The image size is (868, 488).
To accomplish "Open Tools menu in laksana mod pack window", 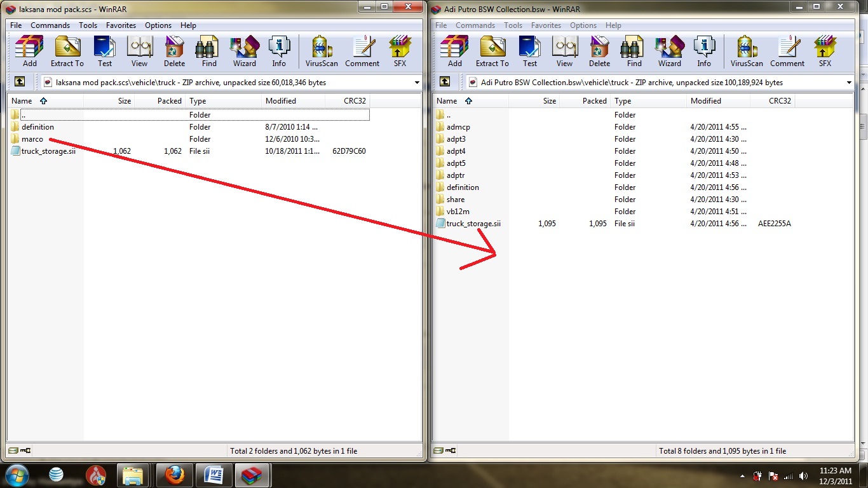I will (88, 25).
